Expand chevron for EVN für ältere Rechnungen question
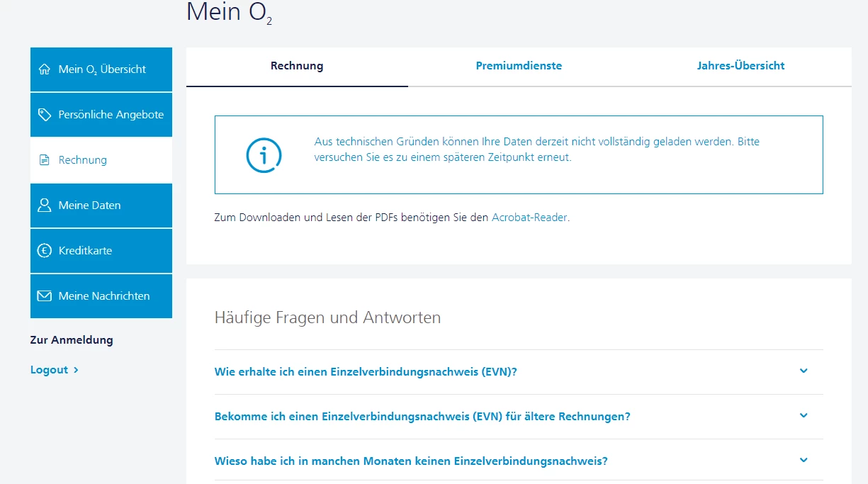The height and width of the screenshot is (484, 868). click(x=804, y=415)
